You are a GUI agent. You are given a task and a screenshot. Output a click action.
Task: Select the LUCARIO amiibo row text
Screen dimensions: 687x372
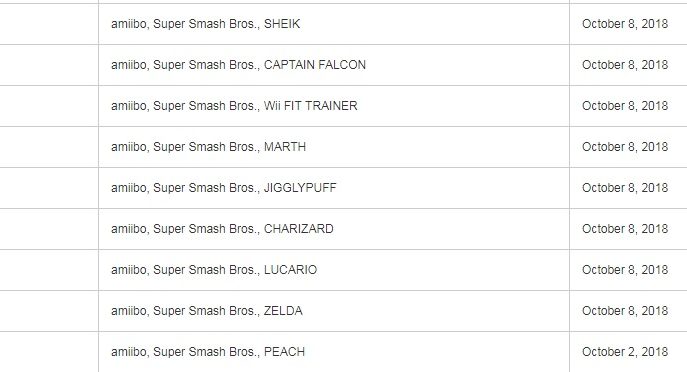(214, 270)
